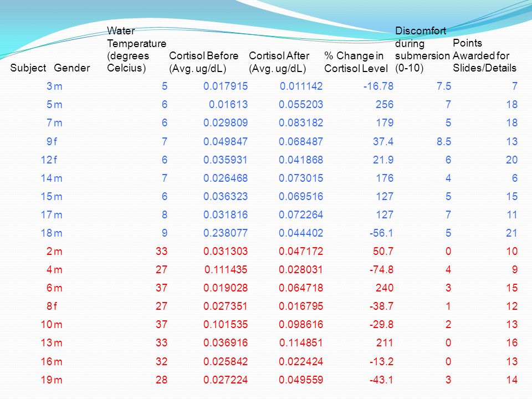Click percent change value -38.7
The image size is (532, 399).
tap(381, 306)
